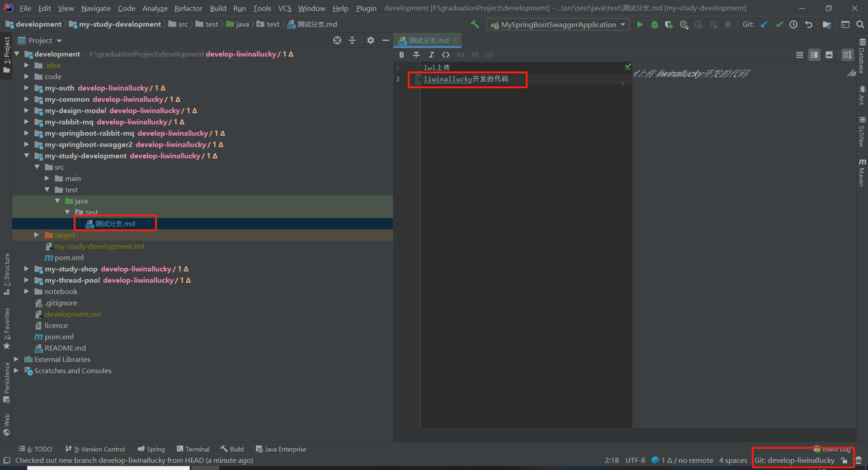Screen dimensions: 868x470
Task: Click the Git: develop-liwinallucky branch widget
Action: coord(794,461)
